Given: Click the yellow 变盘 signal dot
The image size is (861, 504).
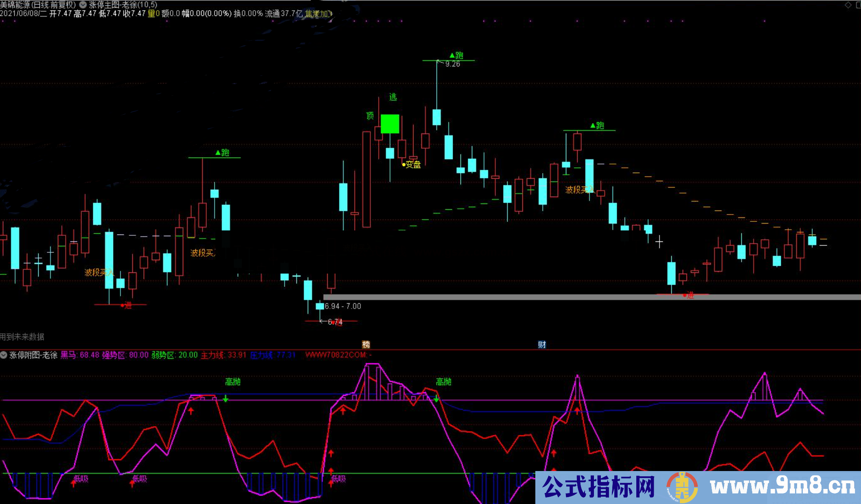Looking at the screenshot, I should point(404,164).
